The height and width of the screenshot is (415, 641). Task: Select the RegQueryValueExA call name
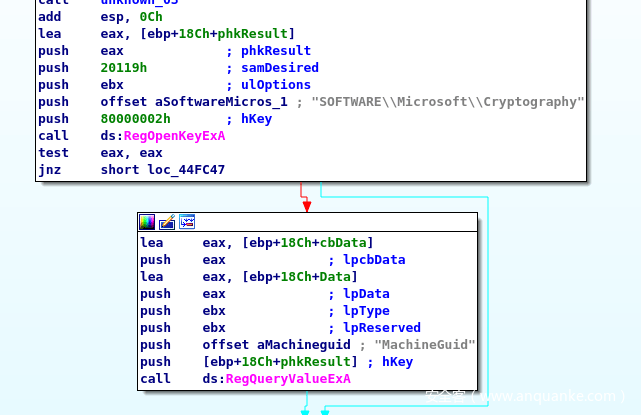(288, 379)
